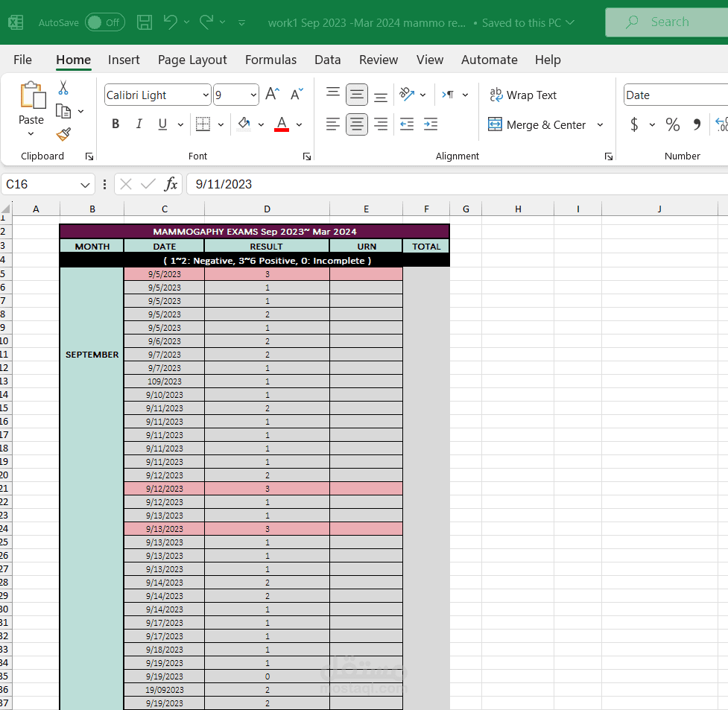Image resolution: width=728 pixels, height=710 pixels.
Task: Toggle Underline formatting
Action: point(162,124)
